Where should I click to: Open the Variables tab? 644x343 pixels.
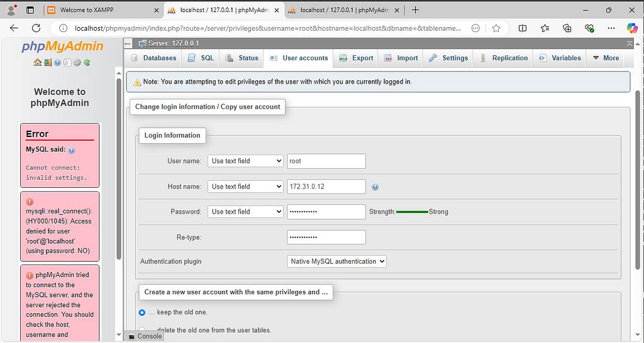click(x=560, y=58)
